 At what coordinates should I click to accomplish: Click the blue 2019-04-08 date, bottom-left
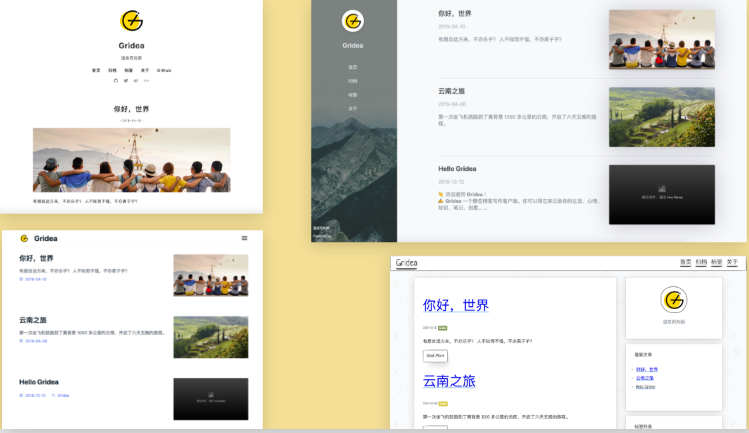[36, 341]
